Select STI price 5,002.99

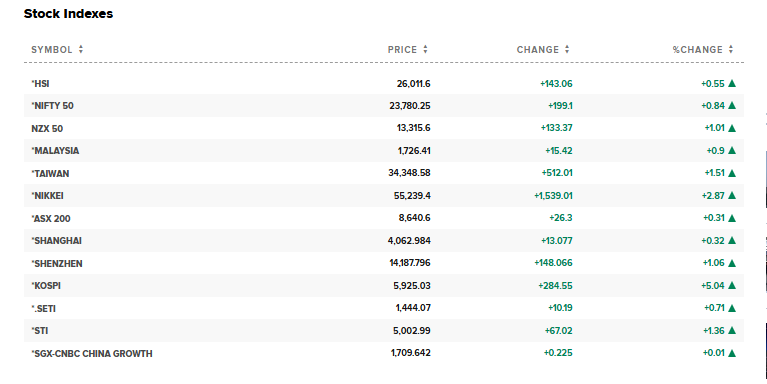(x=411, y=331)
